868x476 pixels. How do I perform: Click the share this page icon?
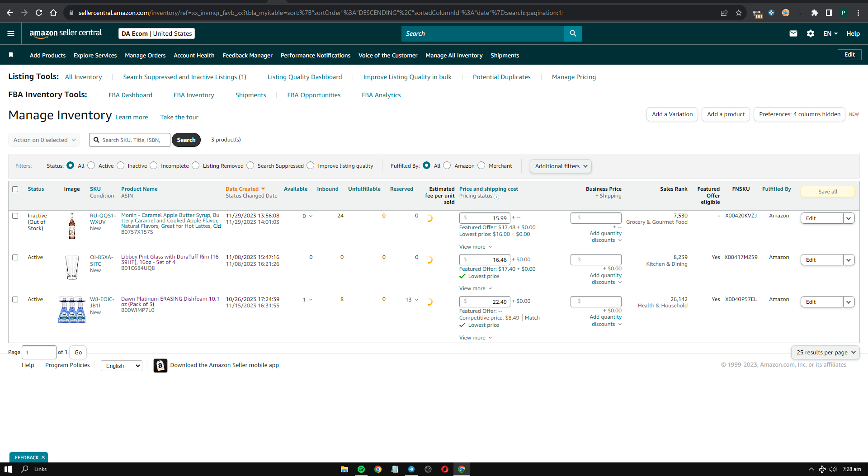pos(724,13)
